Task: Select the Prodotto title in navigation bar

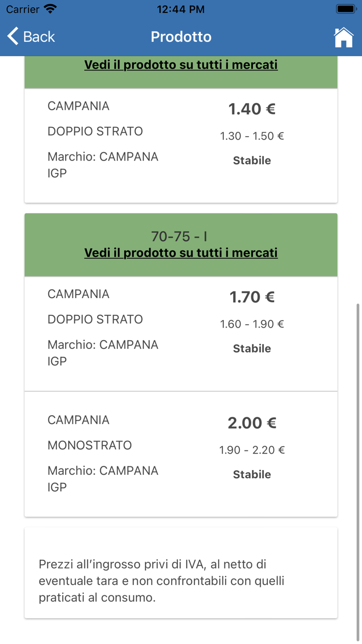Action: pyautogui.click(x=180, y=36)
